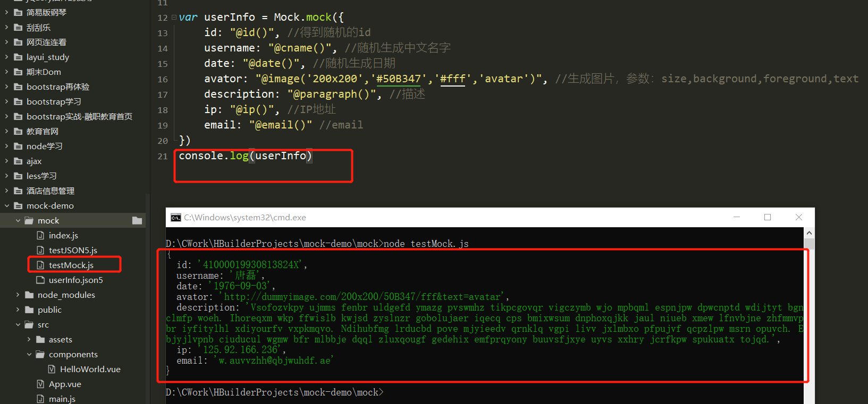Expand the less学习 project arrow

point(6,176)
